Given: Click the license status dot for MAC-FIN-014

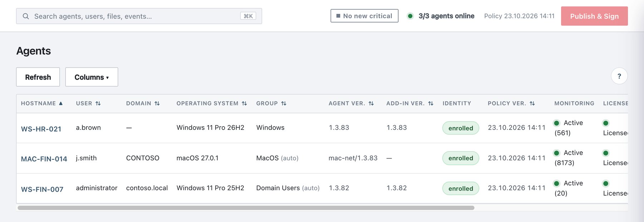Looking at the screenshot, I should point(606,153).
